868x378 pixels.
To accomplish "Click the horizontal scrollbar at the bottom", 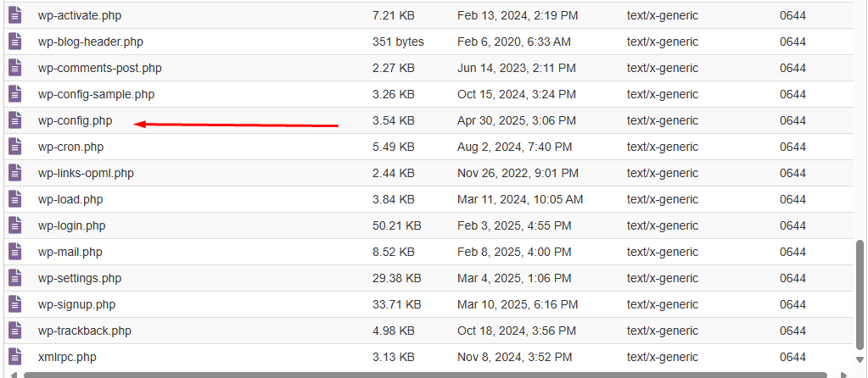I will coord(424,374).
